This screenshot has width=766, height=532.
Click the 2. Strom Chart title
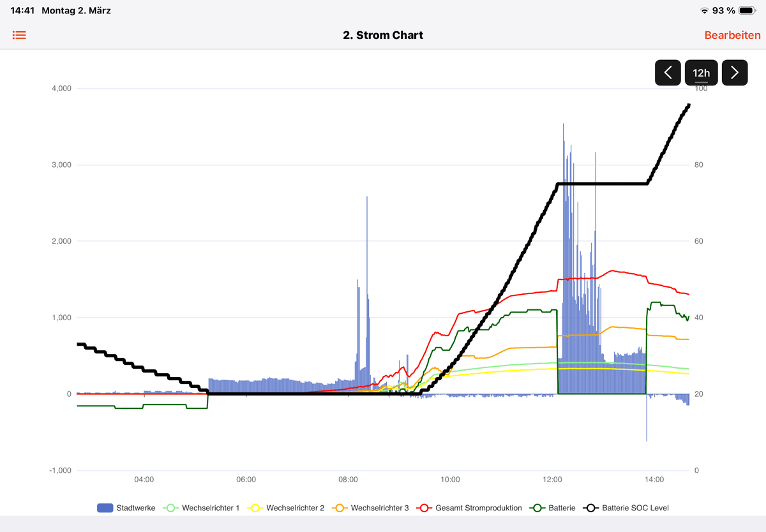pyautogui.click(x=383, y=35)
